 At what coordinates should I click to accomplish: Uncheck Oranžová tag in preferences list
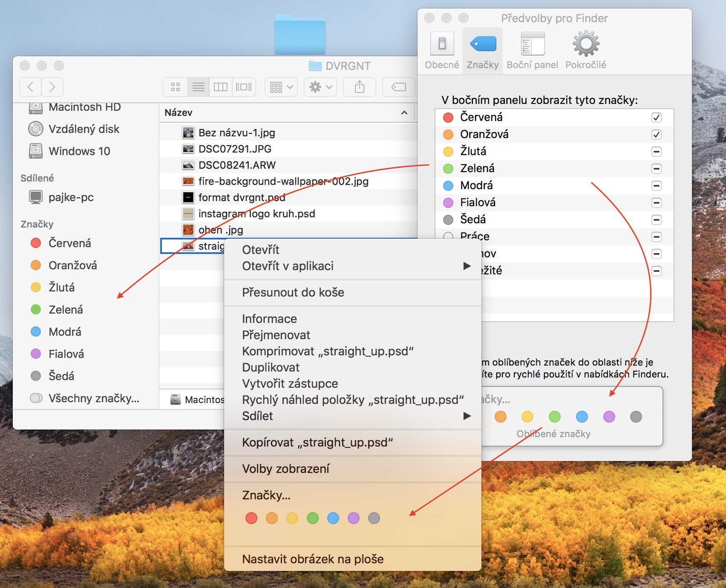click(x=657, y=135)
